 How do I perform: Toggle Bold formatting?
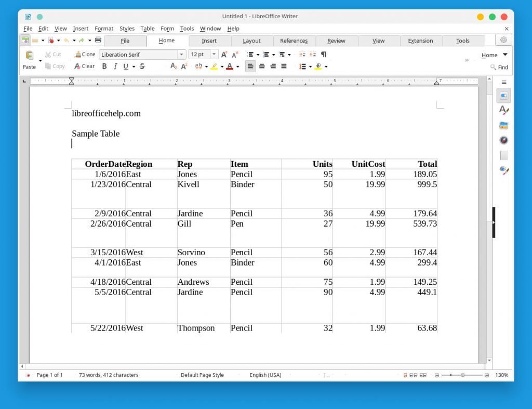(x=104, y=66)
